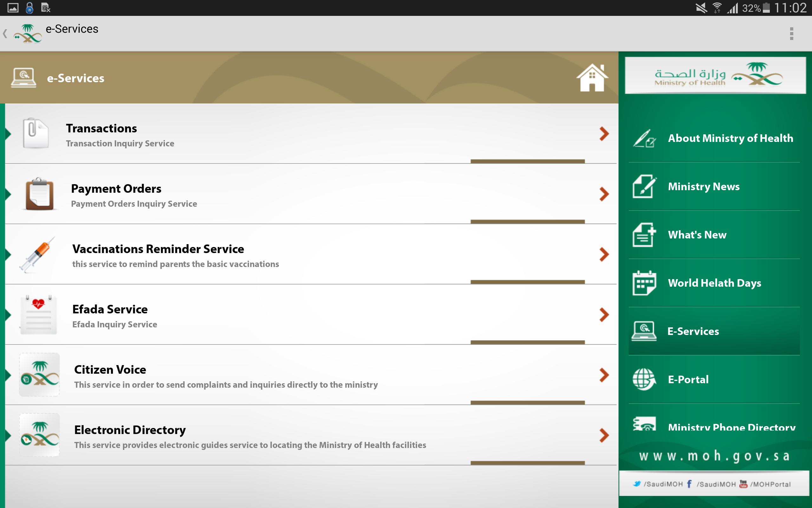Image resolution: width=812 pixels, height=508 pixels.
Task: Open Vaccinations Reminder Service title
Action: 158,249
